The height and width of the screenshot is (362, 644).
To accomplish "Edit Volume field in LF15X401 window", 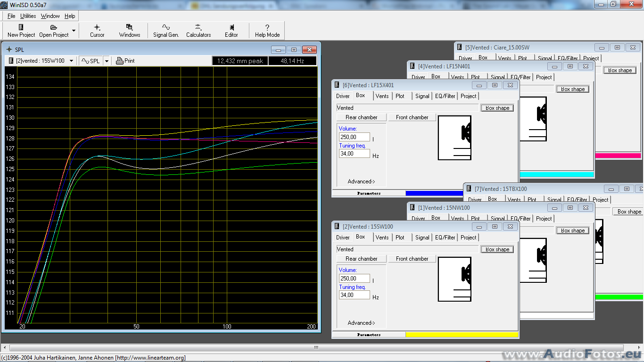I will coord(355,137).
